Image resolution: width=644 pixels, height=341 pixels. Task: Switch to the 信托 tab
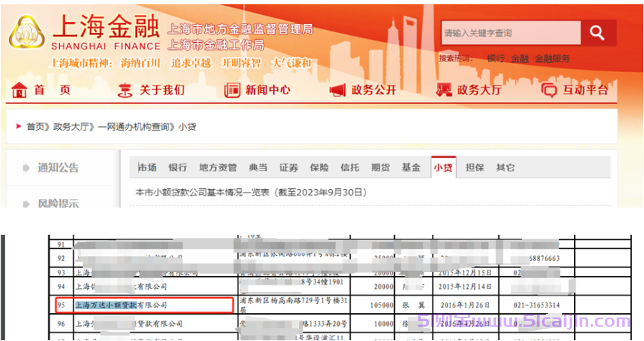(x=350, y=168)
